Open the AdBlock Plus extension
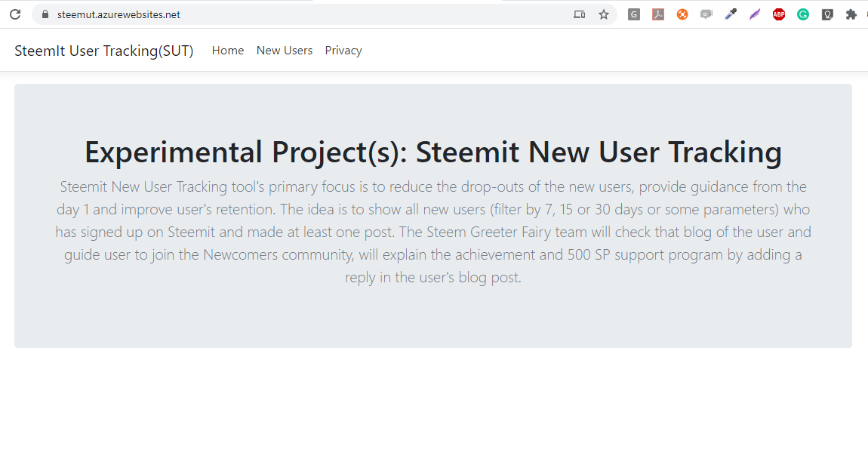868x468 pixels. click(x=779, y=14)
